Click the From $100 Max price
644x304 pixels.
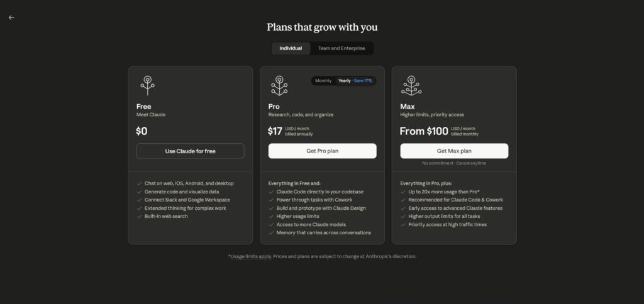tap(424, 131)
